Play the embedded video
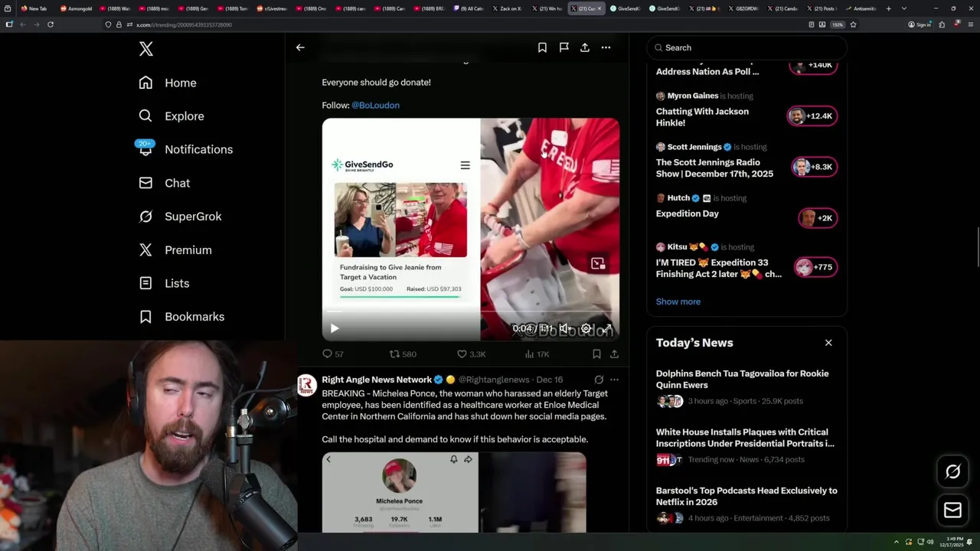Screen dimensions: 980x551 [335, 328]
